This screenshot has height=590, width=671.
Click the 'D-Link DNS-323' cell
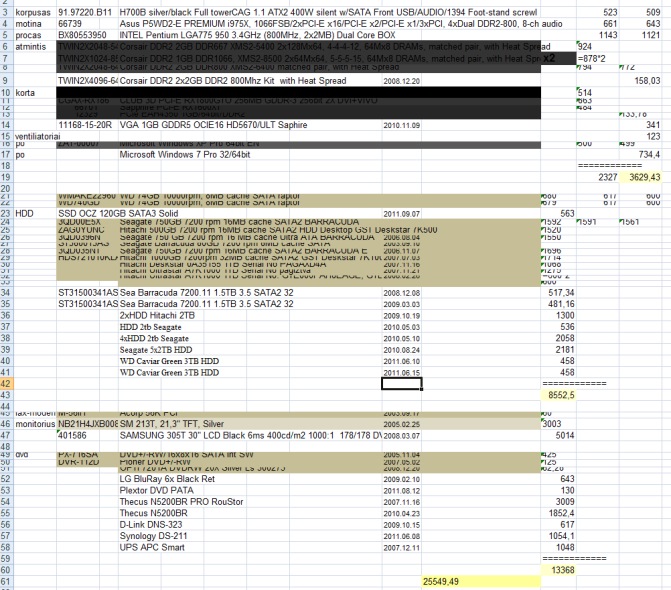click(x=151, y=525)
